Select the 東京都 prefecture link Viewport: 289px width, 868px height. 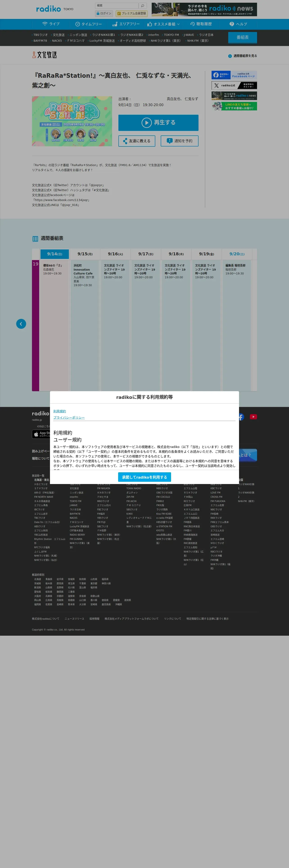click(x=94, y=583)
